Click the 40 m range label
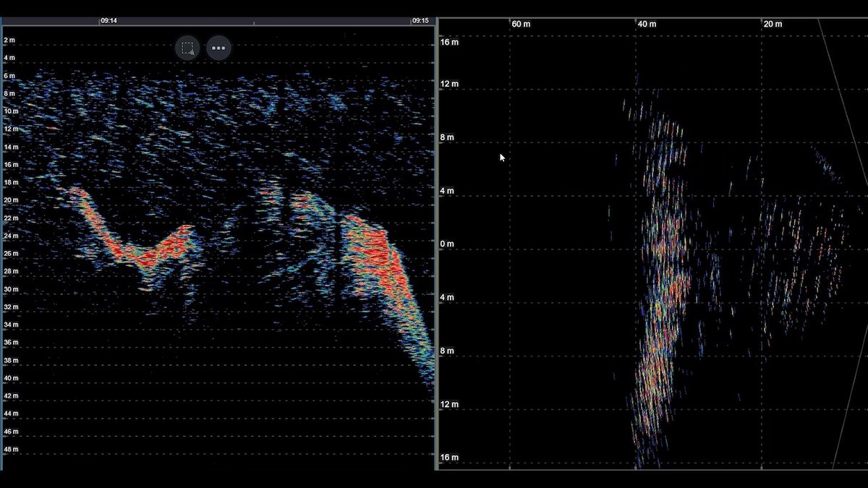Screen dimensions: 868x488 [x=647, y=24]
